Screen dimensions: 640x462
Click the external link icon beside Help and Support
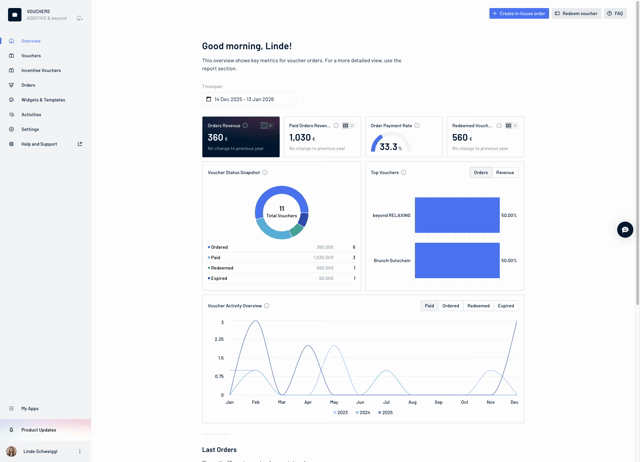(x=80, y=144)
